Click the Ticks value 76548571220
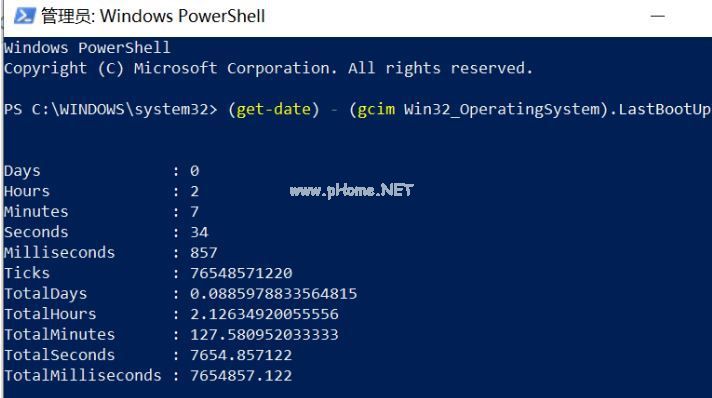Image resolution: width=712 pixels, height=398 pixels. click(241, 273)
